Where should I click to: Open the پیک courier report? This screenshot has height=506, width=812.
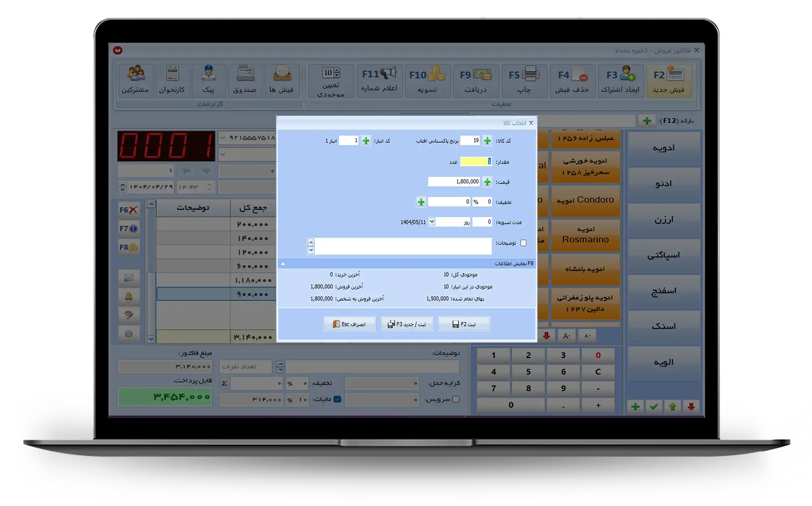pos(208,80)
